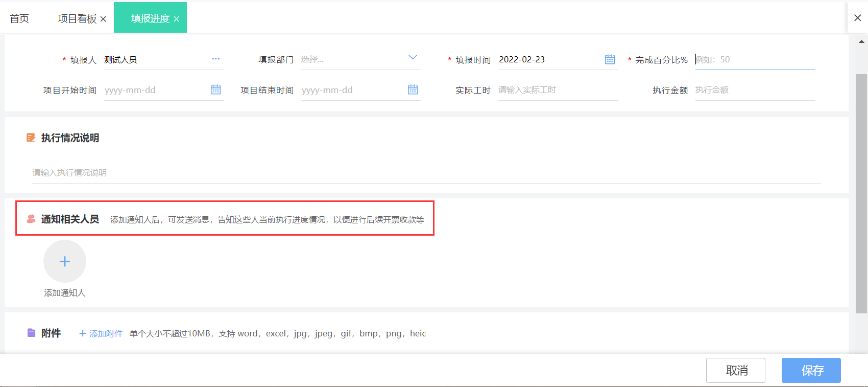This screenshot has height=387, width=868.
Task: Click the 取消 button
Action: pyautogui.click(x=735, y=370)
